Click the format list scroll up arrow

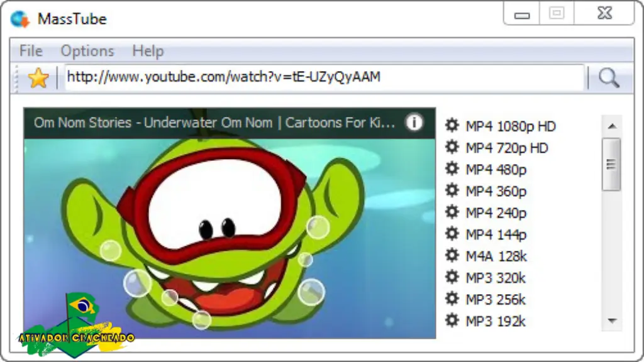(612, 126)
